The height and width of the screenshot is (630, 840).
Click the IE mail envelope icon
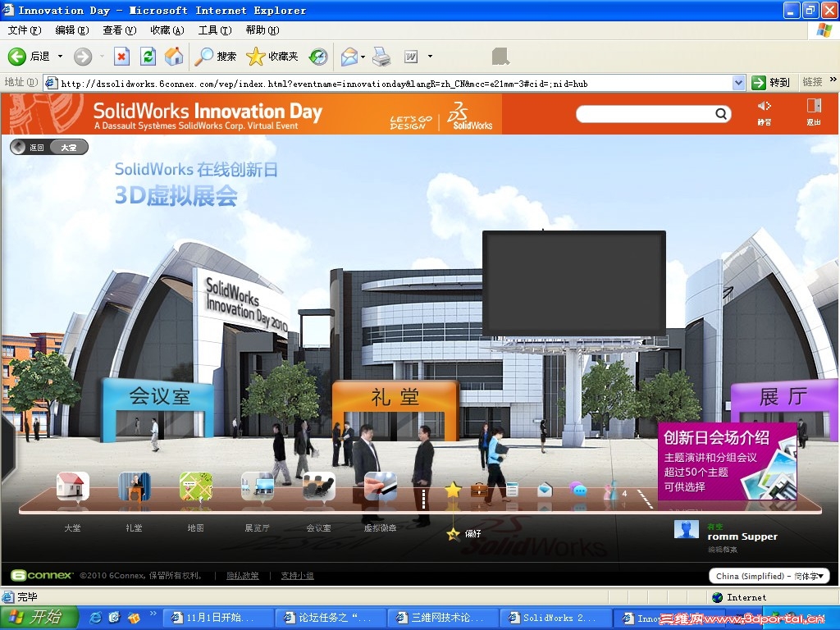(349, 57)
